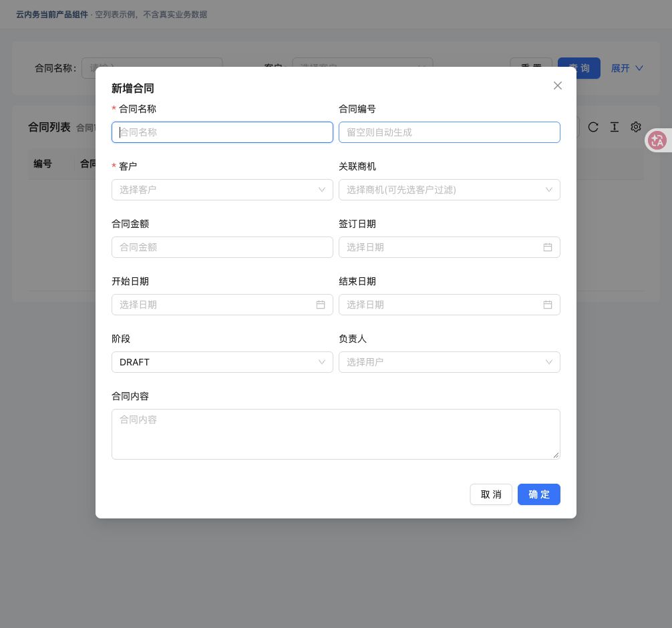Viewport: 672px width, 628px height.
Task: Click the 合同名称 input in the dialog
Action: [x=222, y=132]
